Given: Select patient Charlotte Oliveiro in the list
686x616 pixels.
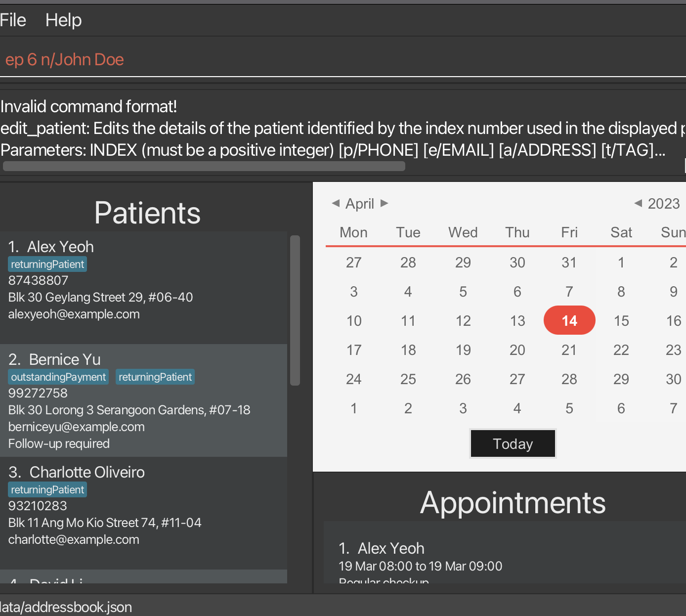Looking at the screenshot, I should tap(143, 513).
